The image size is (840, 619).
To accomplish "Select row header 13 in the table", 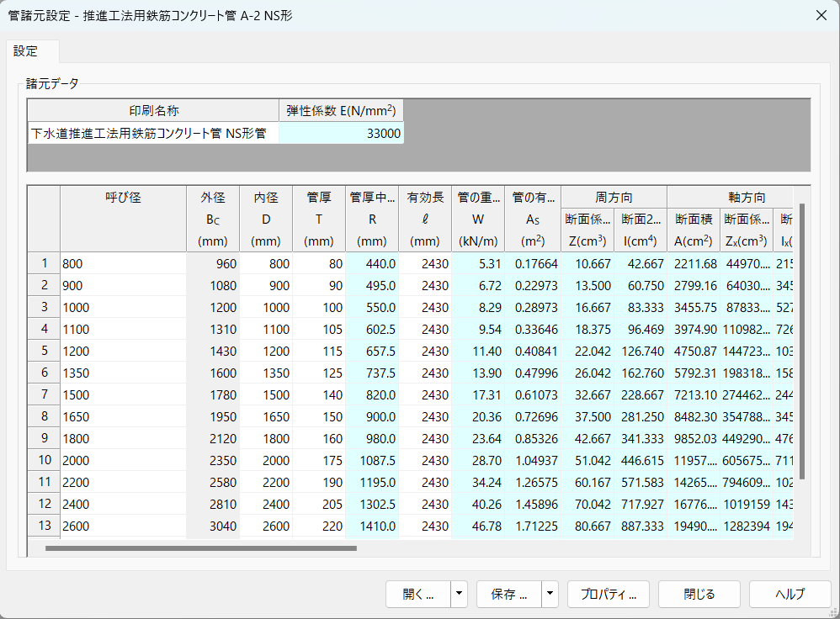I will 44,526.
